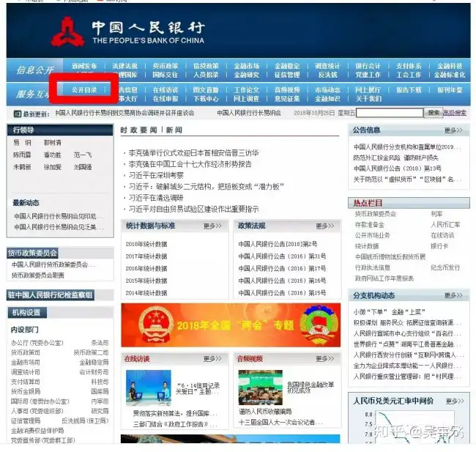Expand 更多>> beside 政策法规
476x452 pixels.
[x=325, y=226]
